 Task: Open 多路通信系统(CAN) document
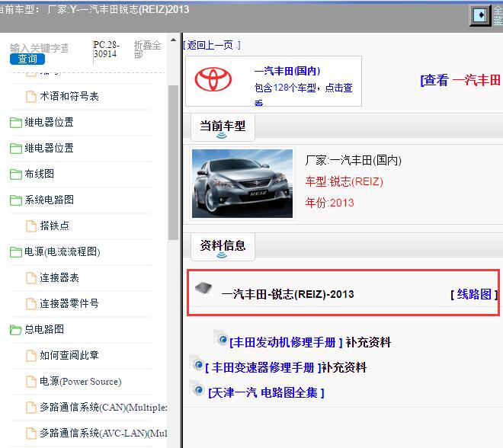104,408
